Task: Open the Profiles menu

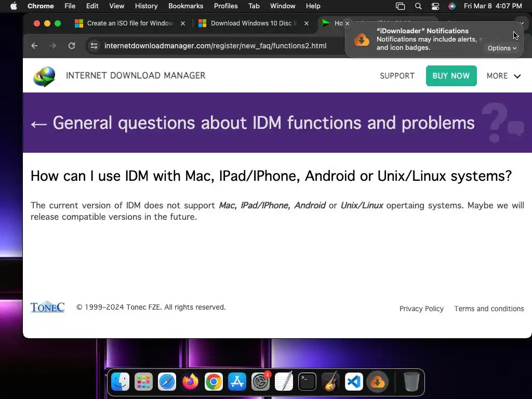Action: (225, 6)
